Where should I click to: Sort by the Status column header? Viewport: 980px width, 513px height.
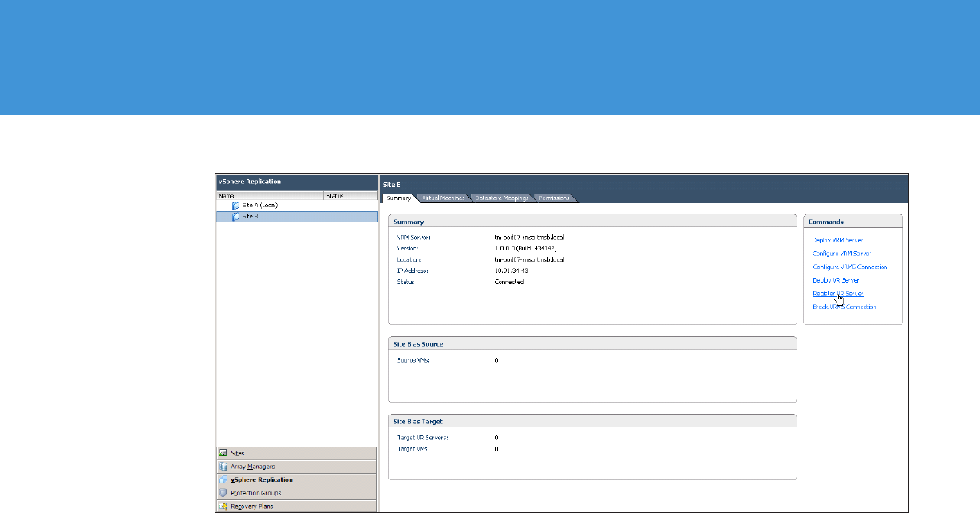point(350,195)
